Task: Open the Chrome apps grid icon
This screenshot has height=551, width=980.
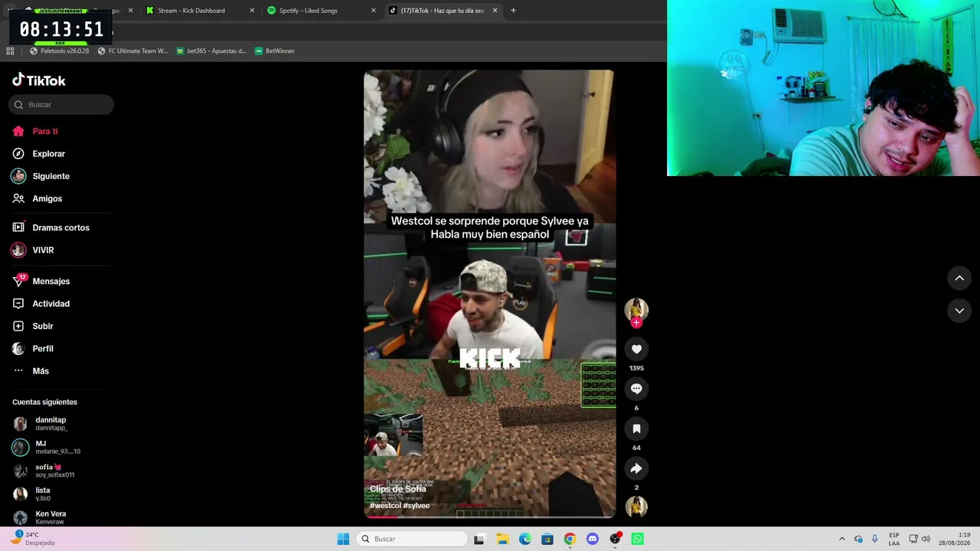Action: (x=10, y=51)
